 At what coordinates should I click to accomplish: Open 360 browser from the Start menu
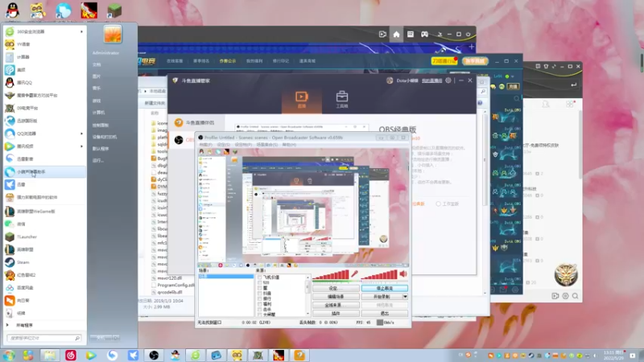pos(43,31)
